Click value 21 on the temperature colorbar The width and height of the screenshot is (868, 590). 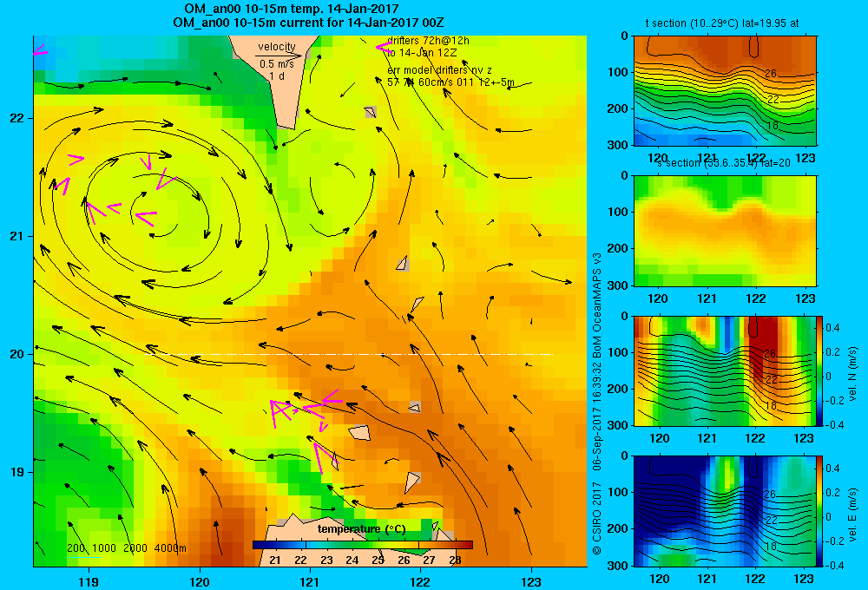pos(274,560)
